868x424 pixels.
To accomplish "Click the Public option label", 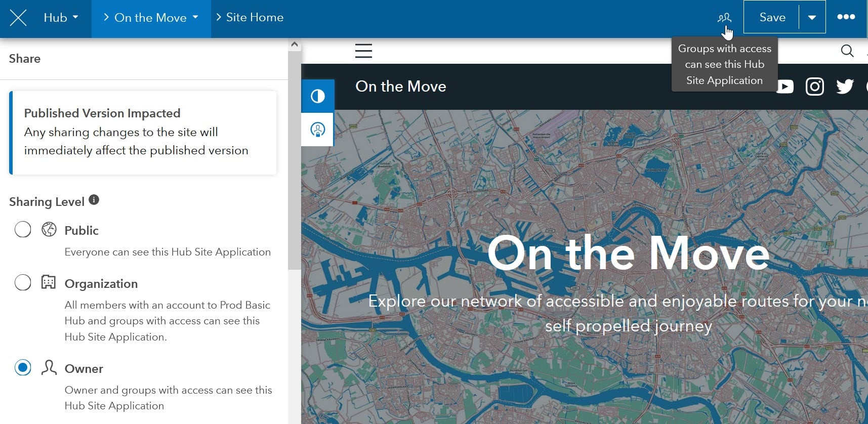I will (81, 230).
